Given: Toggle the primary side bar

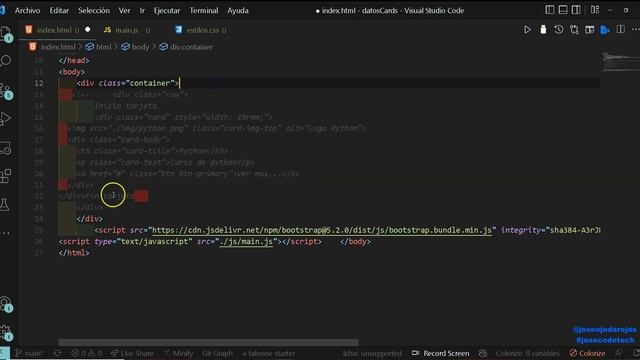Looking at the screenshot, I should 550,10.
